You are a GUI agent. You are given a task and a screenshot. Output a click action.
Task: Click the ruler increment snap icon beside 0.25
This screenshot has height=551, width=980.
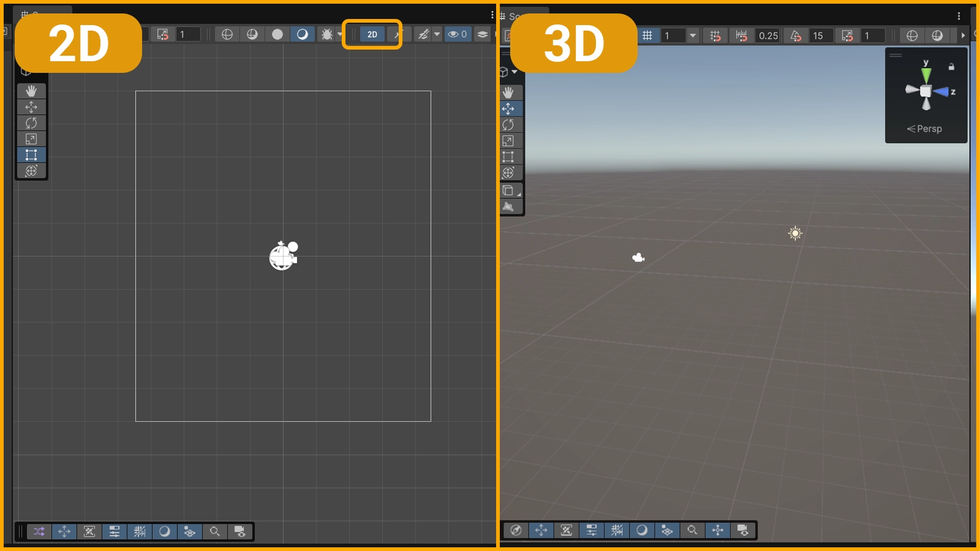click(742, 36)
